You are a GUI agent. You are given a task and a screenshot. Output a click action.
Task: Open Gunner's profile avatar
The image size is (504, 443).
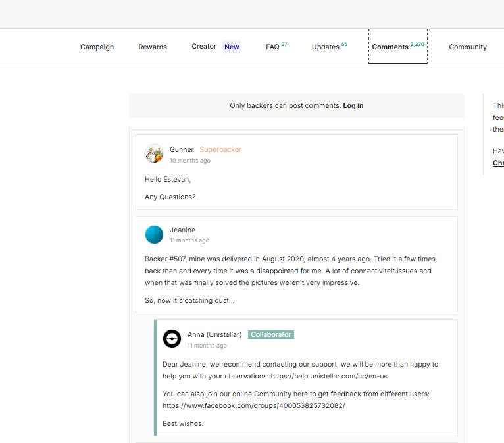[154, 153]
